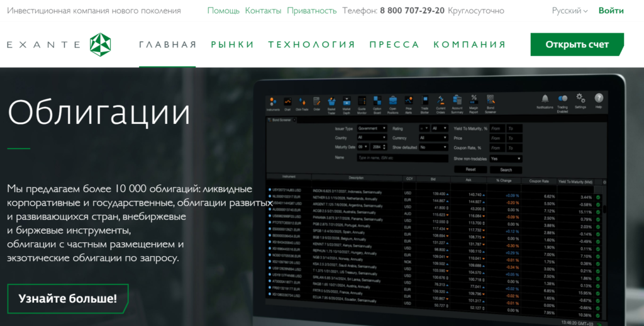Open the Приватность link

click(312, 11)
